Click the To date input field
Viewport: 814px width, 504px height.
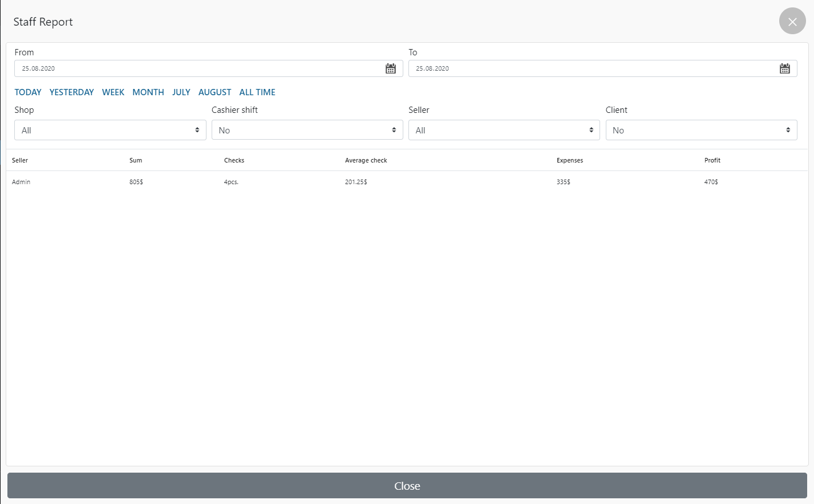[590, 68]
